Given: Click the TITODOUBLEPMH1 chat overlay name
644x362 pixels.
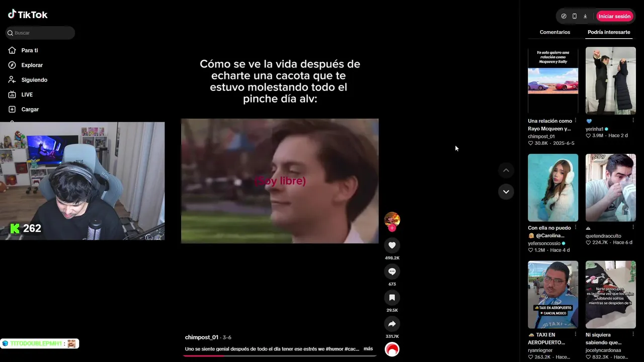Looking at the screenshot, I should (x=36, y=343).
